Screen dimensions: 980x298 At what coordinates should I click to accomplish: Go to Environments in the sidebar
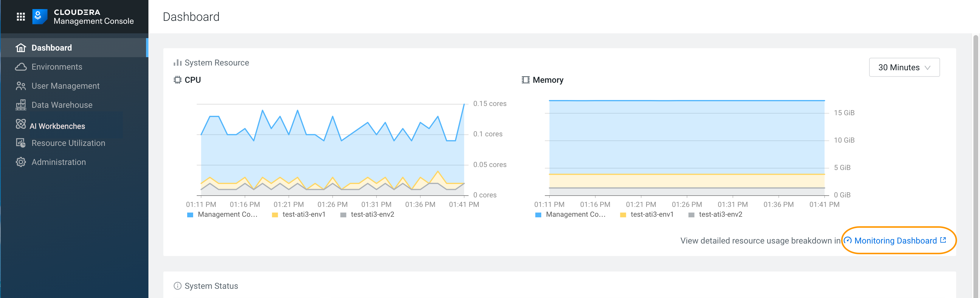[x=57, y=67]
